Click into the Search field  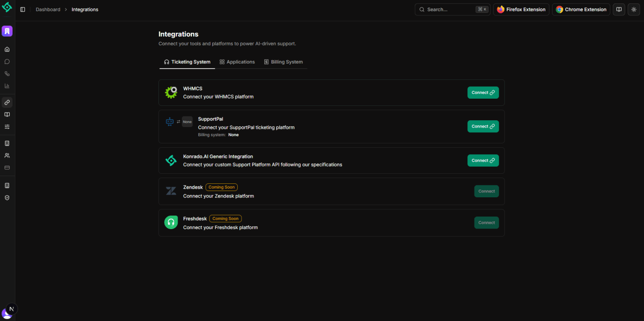point(452,10)
